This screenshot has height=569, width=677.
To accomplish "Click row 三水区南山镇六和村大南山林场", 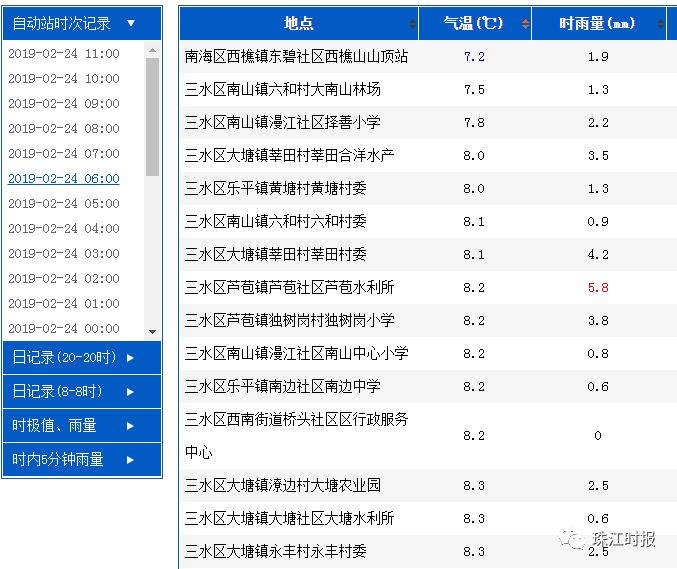I will 428,89.
